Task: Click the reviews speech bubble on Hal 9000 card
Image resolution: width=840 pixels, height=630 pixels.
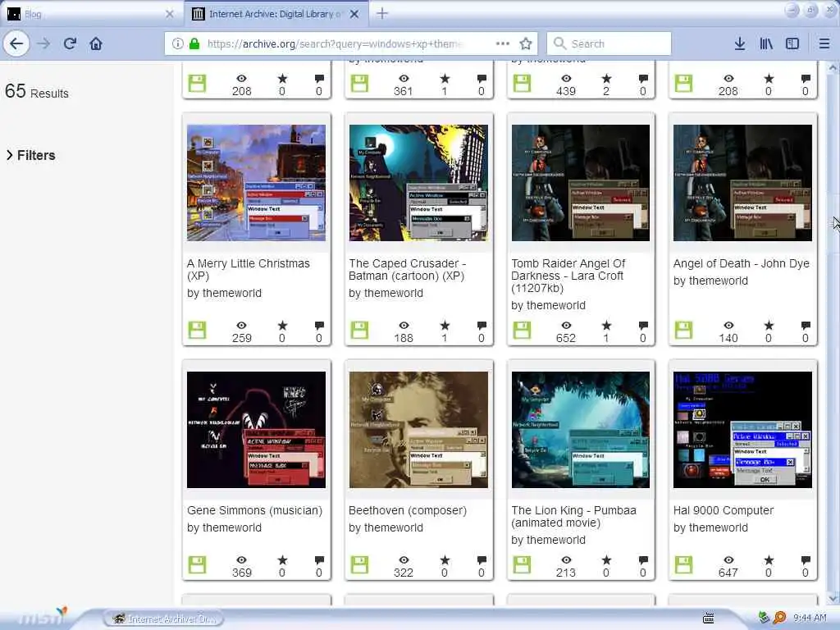Action: click(806, 560)
